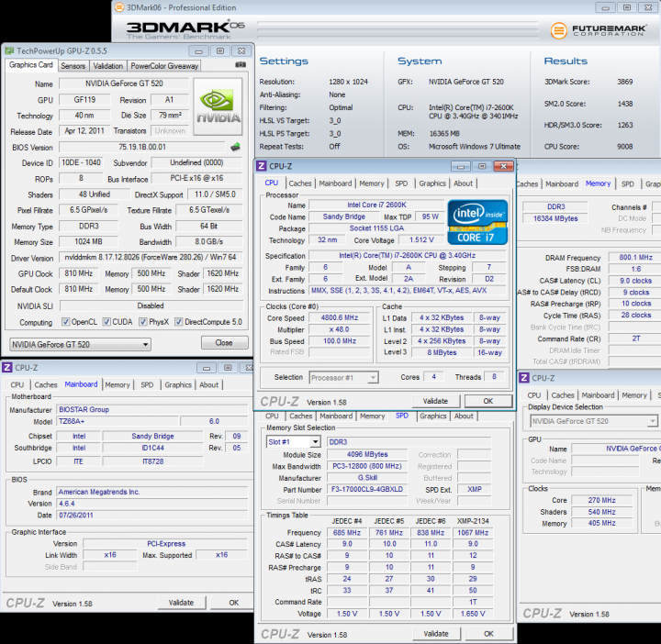Switch to the Validation tab in GPU-Z
Image resolution: width=661 pixels, height=644 pixels.
click(x=108, y=66)
